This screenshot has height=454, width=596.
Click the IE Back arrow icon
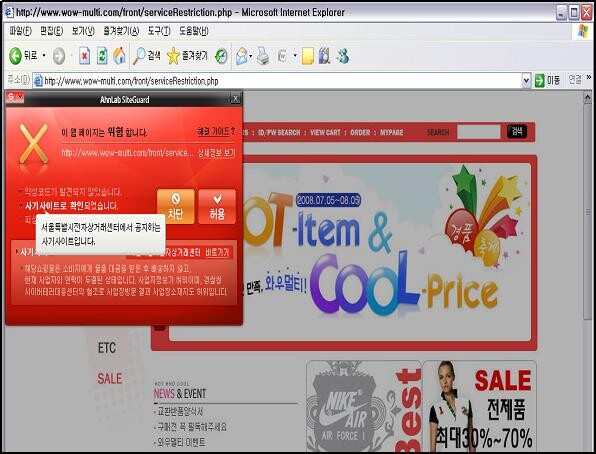[16, 56]
